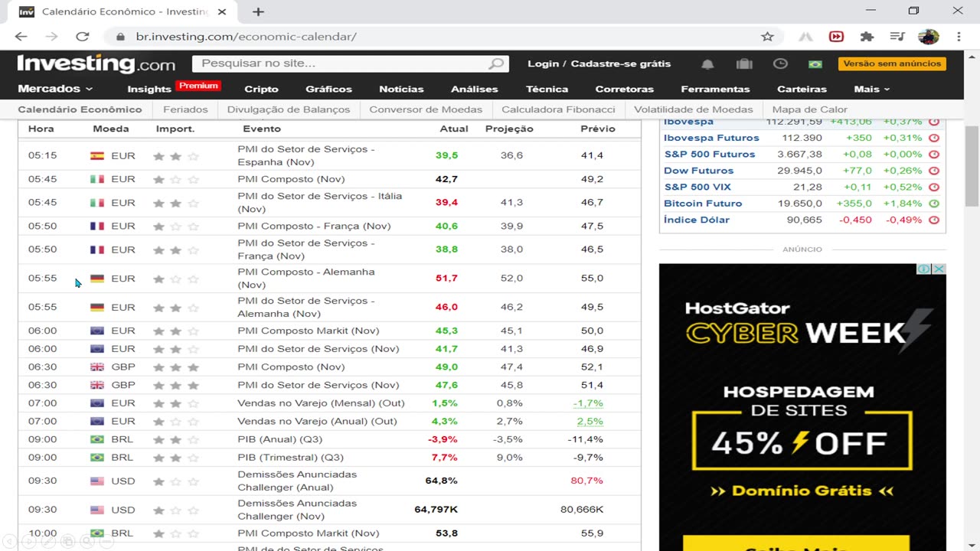This screenshot has width=980, height=551.
Task: Open PMI Composto - Alemanha (Nov) event
Action: pyautogui.click(x=306, y=279)
